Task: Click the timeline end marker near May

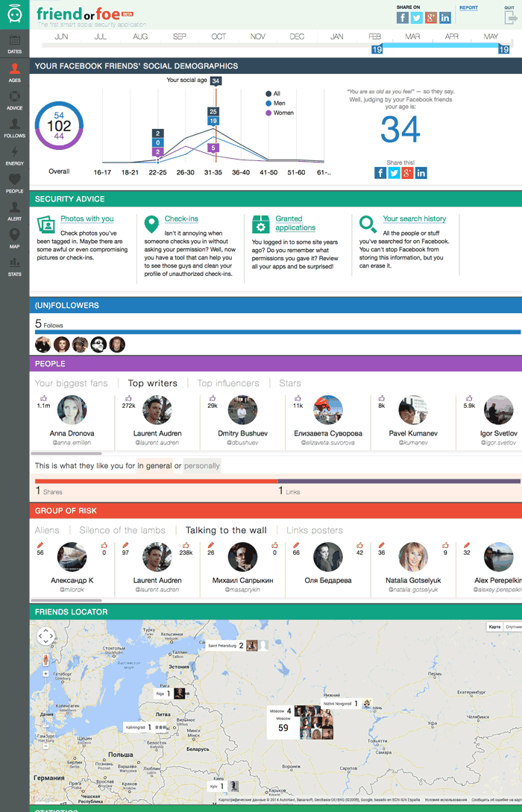Action: 504,49
